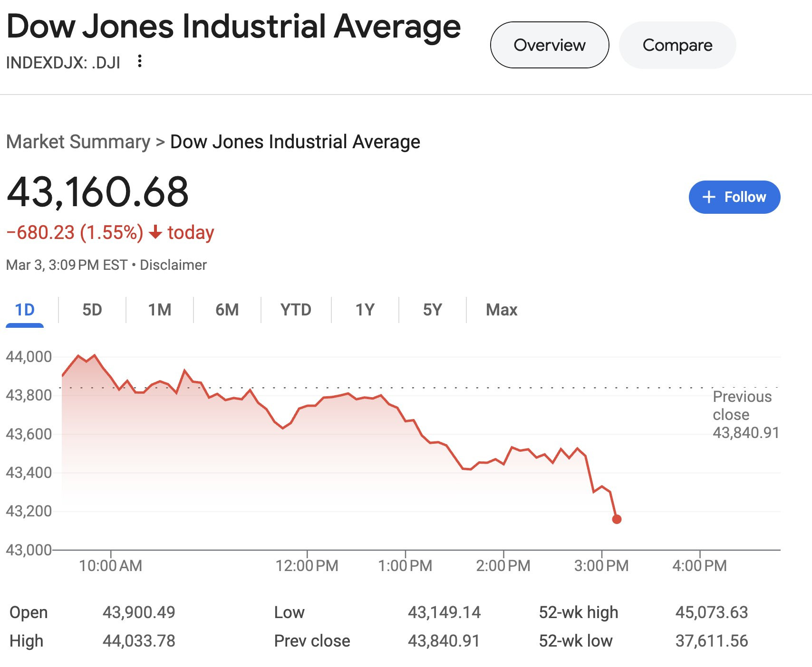Select the 5Y chart range
812x667 pixels.
coord(433,310)
